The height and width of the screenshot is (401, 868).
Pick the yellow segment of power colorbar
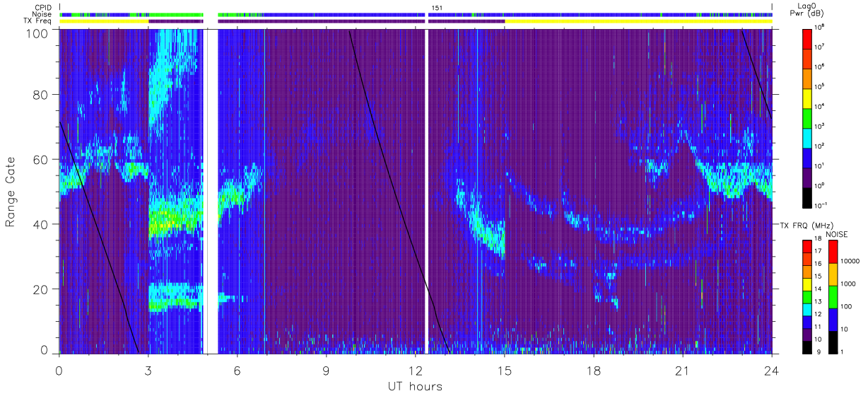tap(808, 98)
